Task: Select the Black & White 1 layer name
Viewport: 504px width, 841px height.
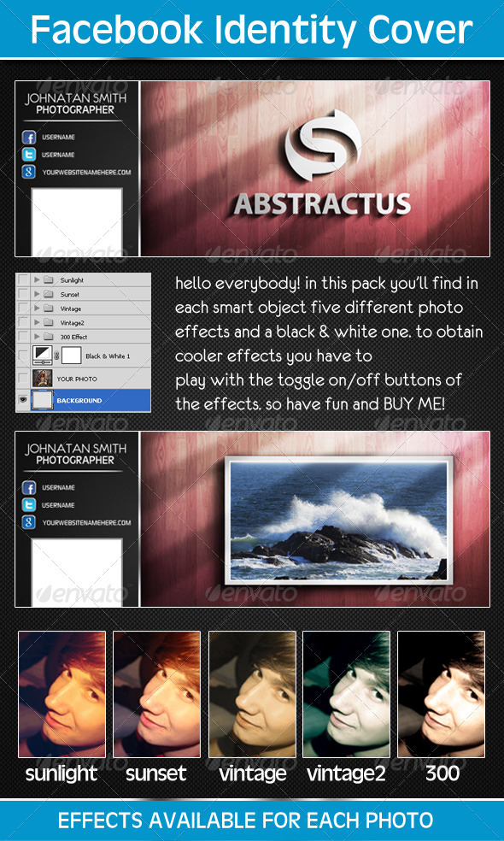Action: coord(108,356)
